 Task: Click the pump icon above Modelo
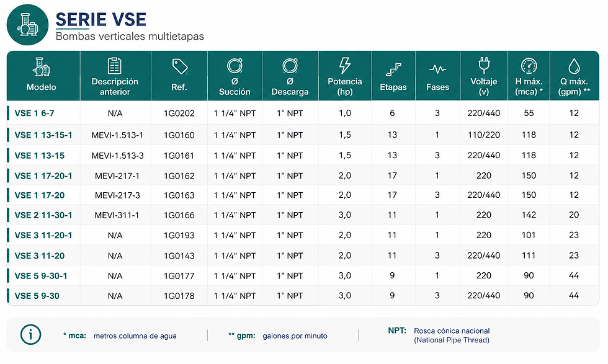(x=42, y=67)
